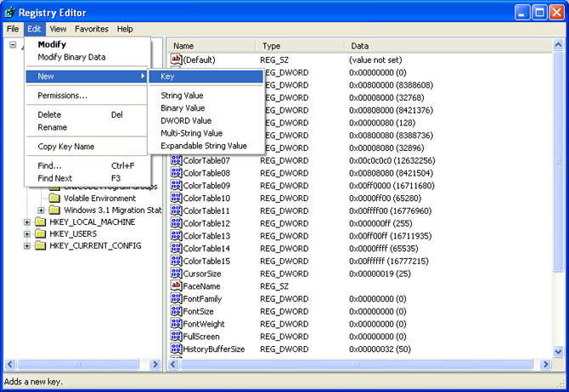This screenshot has width=569, height=392.
Task: Click the CursorSize DWORD value icon
Action: point(177,274)
